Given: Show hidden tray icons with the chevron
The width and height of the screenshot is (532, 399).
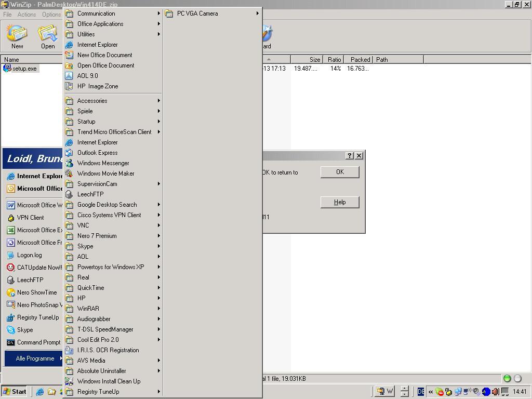Looking at the screenshot, I should click(x=430, y=392).
